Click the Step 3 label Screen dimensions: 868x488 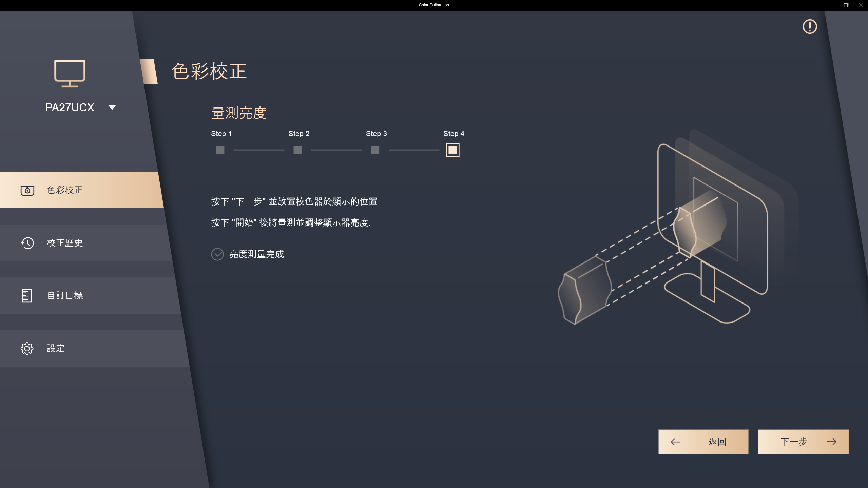pyautogui.click(x=376, y=134)
